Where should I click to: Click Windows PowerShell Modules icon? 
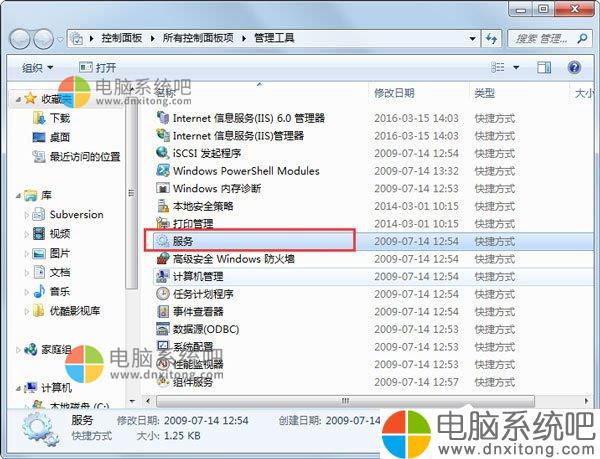[164, 171]
